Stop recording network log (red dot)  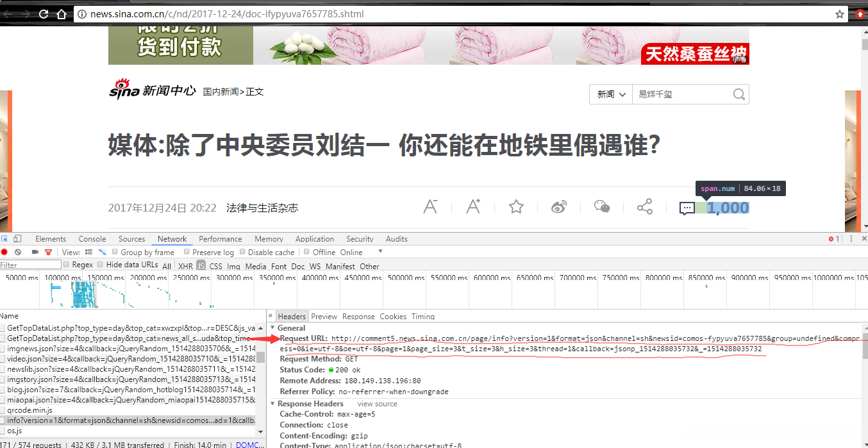pyautogui.click(x=4, y=252)
